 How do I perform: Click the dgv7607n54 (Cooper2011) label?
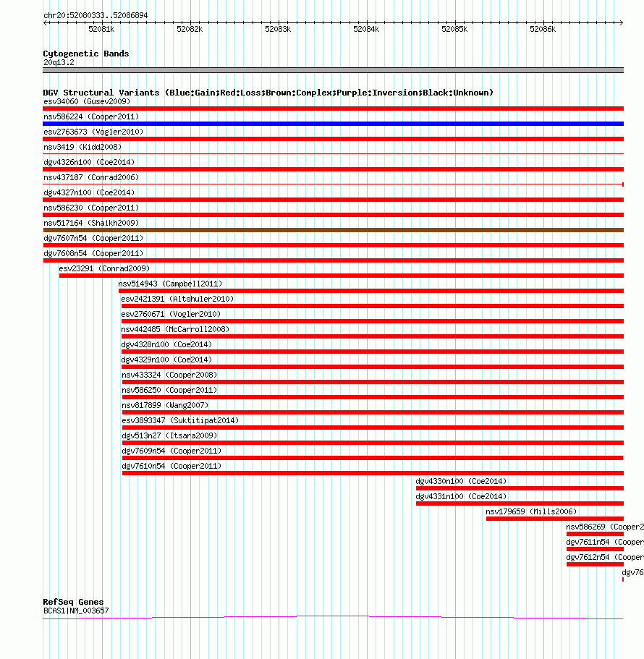click(x=93, y=238)
